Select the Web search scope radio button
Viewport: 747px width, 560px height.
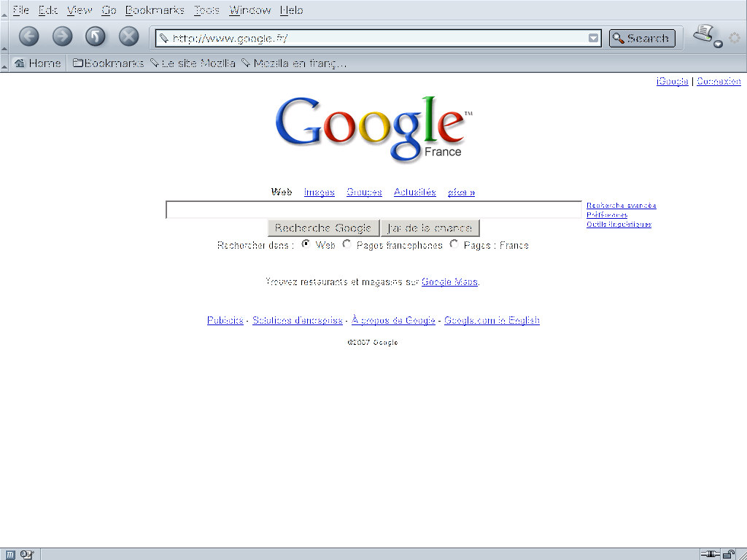tap(306, 244)
